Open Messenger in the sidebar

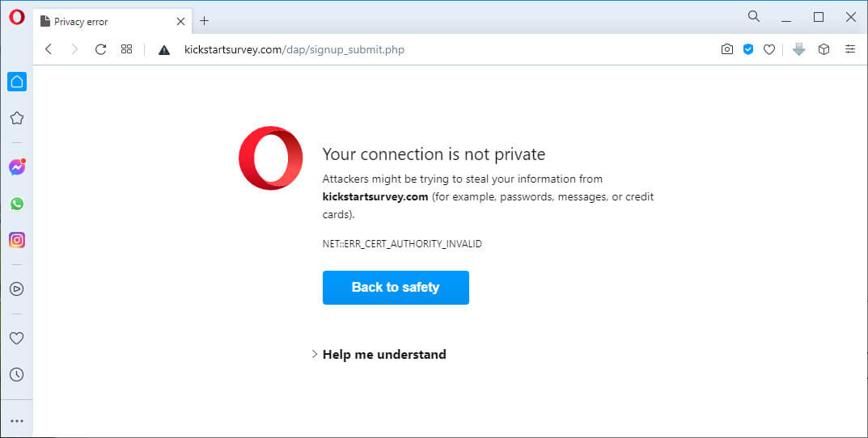(x=17, y=167)
